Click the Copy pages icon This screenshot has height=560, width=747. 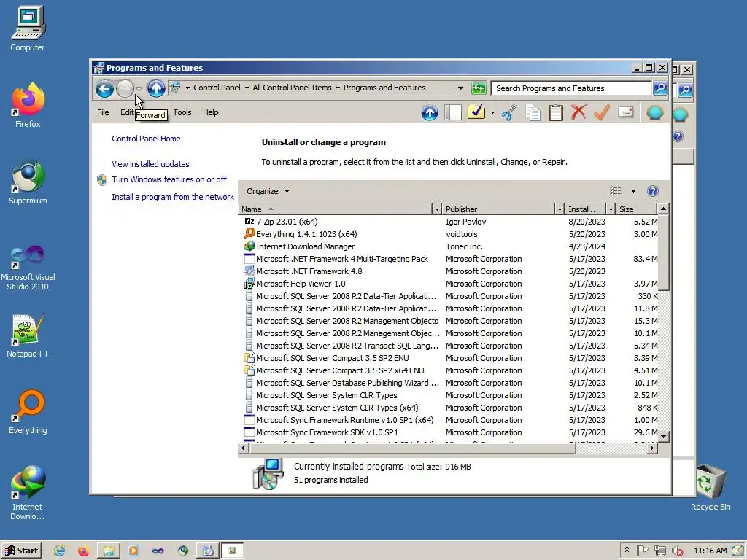[x=533, y=112]
